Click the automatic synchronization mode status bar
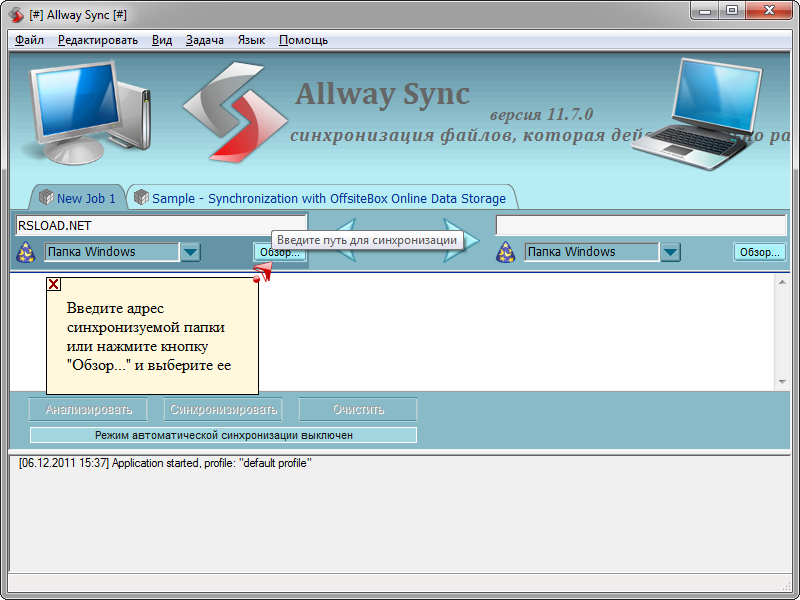The width and height of the screenshot is (800, 600). pos(223,435)
